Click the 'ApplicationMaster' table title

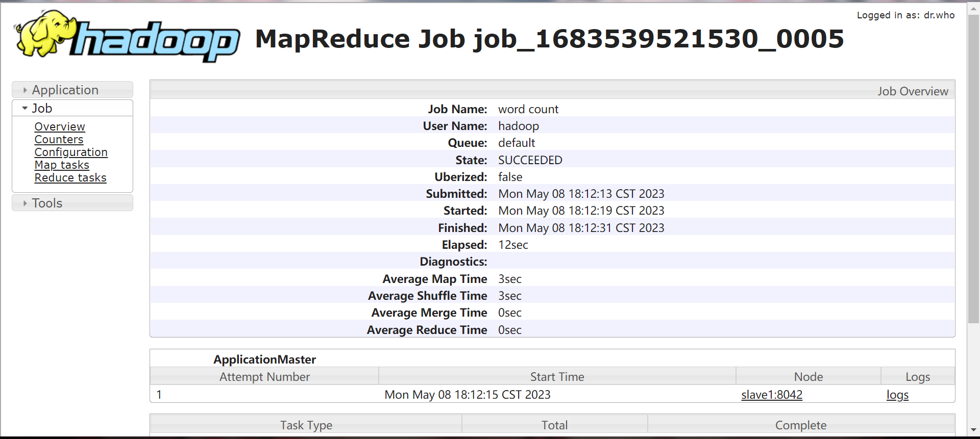pos(264,359)
